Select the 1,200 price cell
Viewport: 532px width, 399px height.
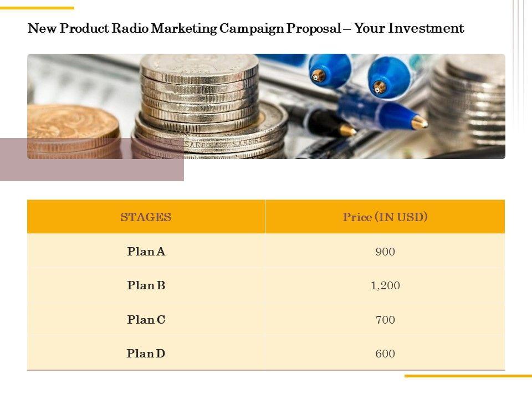pyautogui.click(x=385, y=286)
